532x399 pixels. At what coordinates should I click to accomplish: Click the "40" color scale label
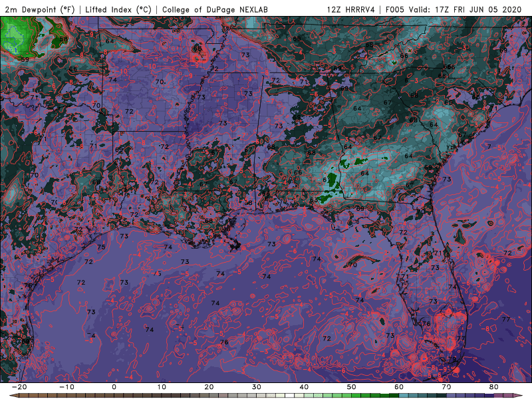coord(304,387)
